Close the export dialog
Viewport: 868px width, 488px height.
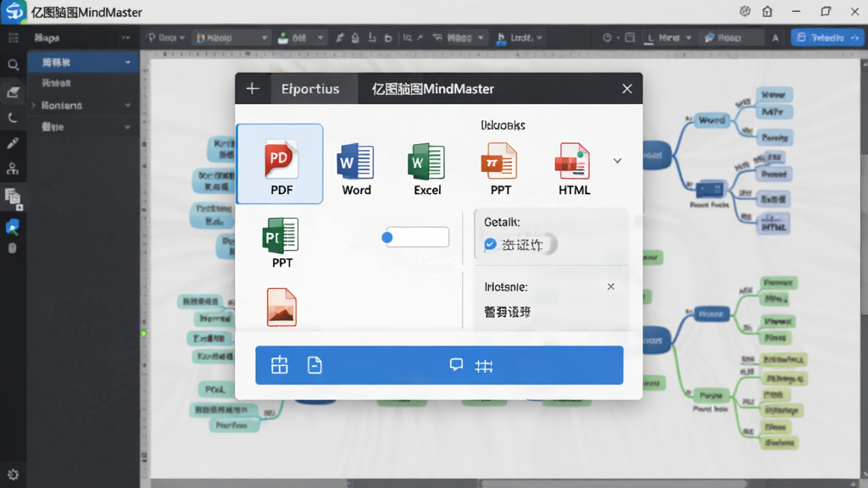[x=626, y=88]
